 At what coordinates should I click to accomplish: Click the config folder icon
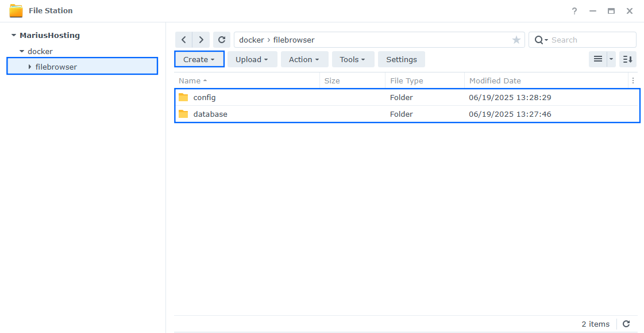183,97
